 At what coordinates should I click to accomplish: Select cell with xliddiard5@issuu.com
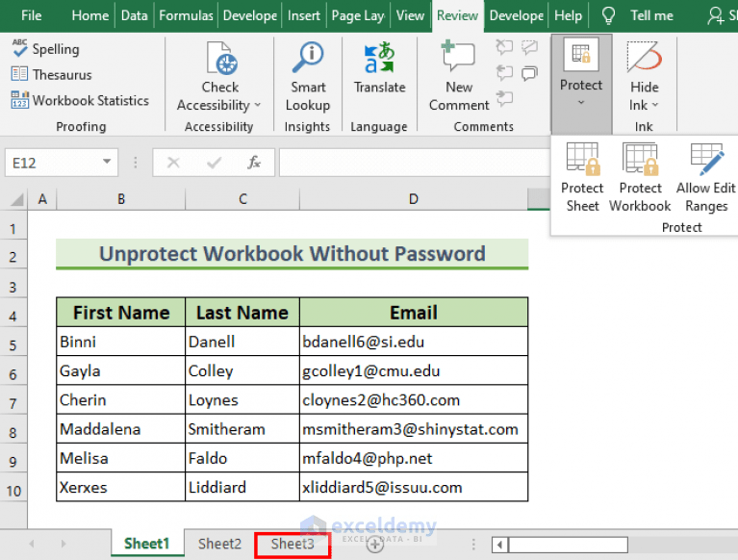414,488
